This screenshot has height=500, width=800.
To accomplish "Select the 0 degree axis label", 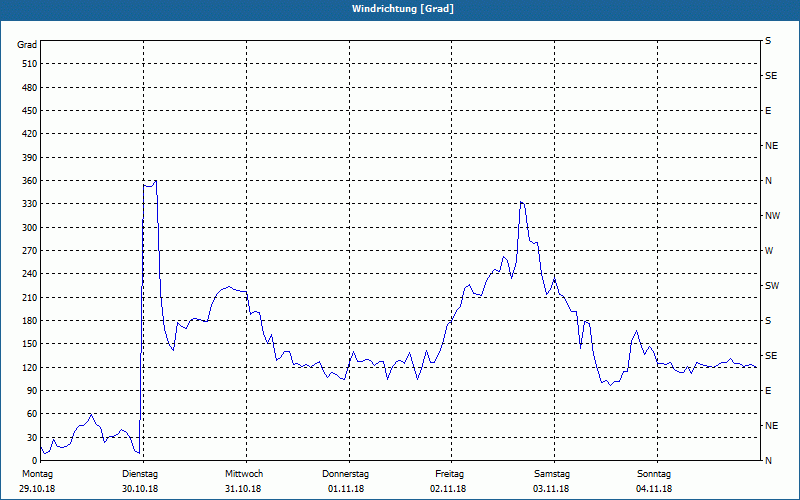I will point(34,461).
